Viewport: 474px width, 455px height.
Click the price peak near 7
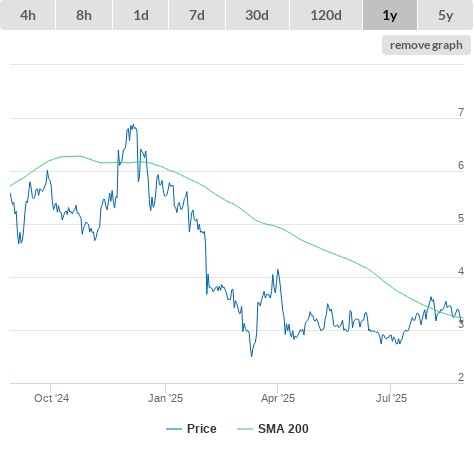(x=133, y=125)
